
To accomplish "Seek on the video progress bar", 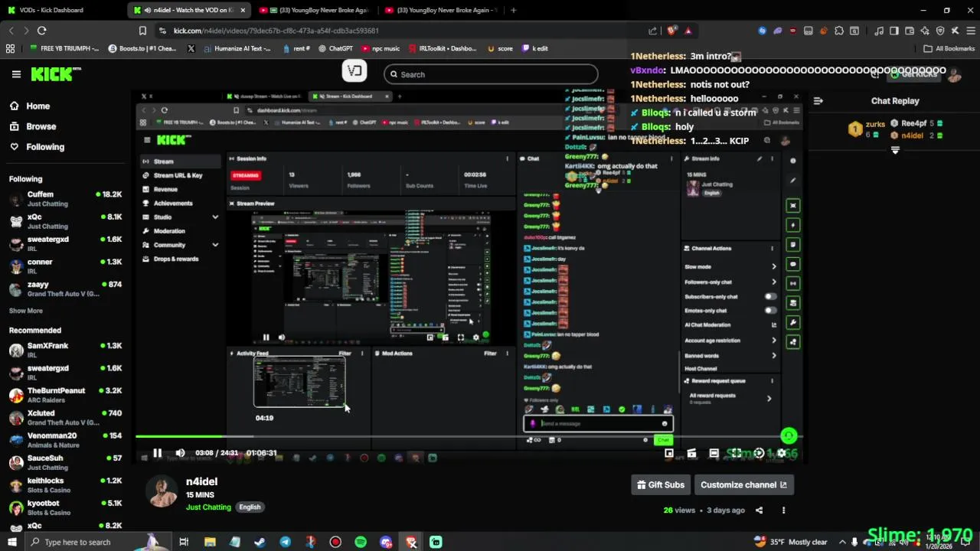I will pyautogui.click(x=469, y=437).
